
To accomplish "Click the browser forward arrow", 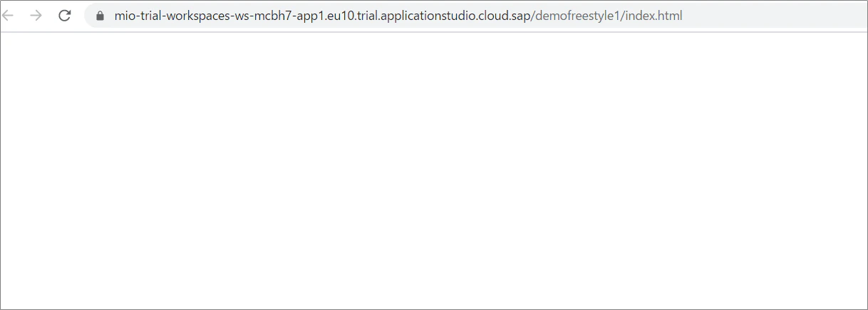I will (36, 15).
